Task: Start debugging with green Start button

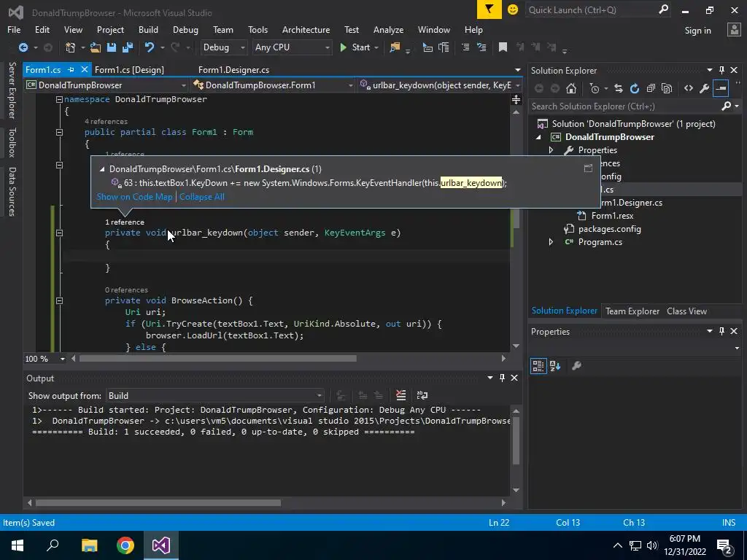Action: 355,47
